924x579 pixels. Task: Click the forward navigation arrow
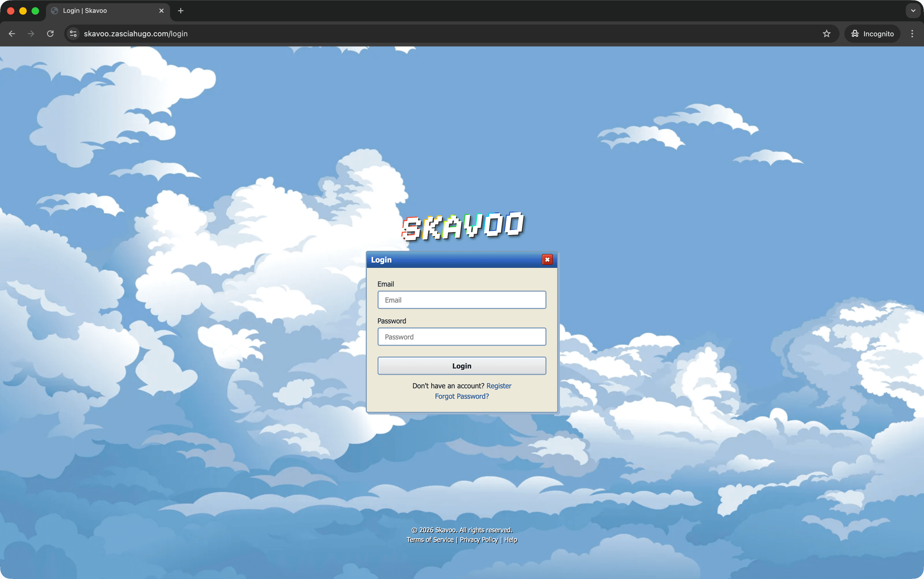[30, 34]
